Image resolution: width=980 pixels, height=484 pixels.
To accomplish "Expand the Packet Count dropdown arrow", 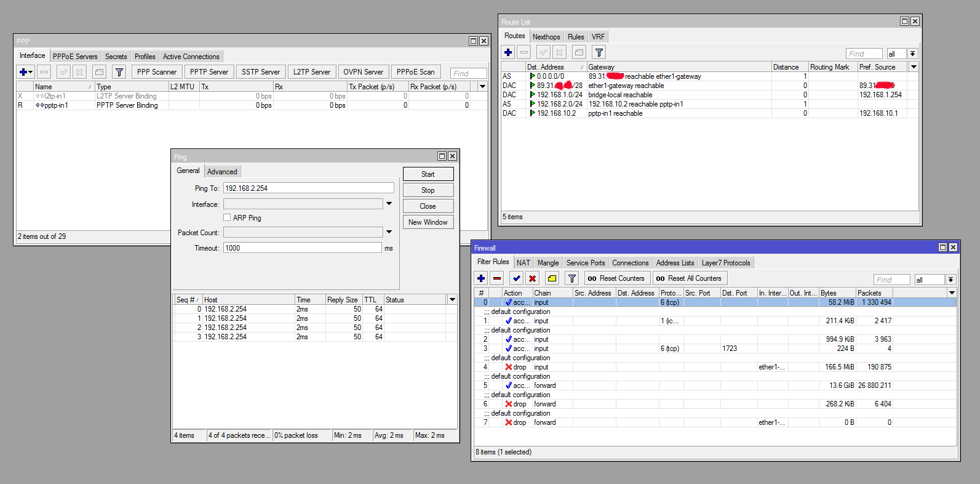I will pyautogui.click(x=389, y=232).
